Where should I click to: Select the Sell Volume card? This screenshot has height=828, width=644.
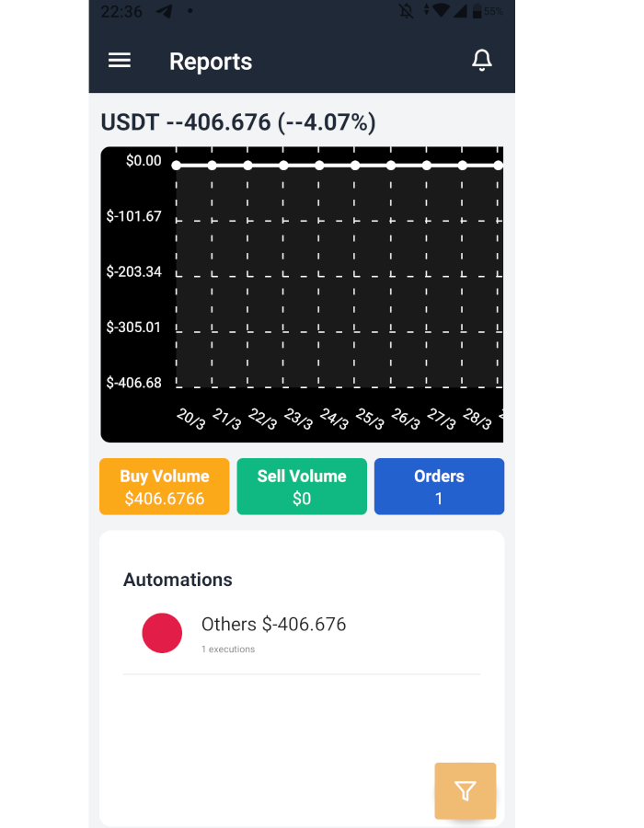coord(302,486)
